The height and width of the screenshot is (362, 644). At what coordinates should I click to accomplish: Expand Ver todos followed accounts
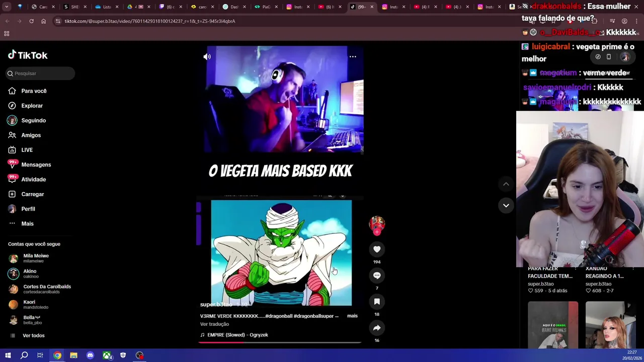pos(33,335)
